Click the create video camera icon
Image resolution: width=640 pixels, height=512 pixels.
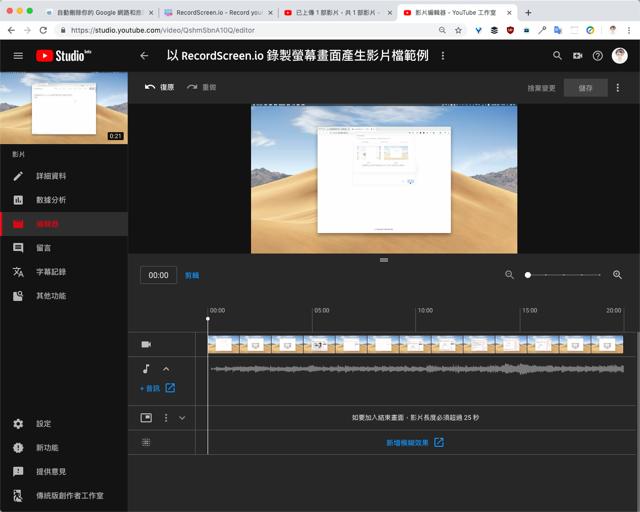point(578,56)
